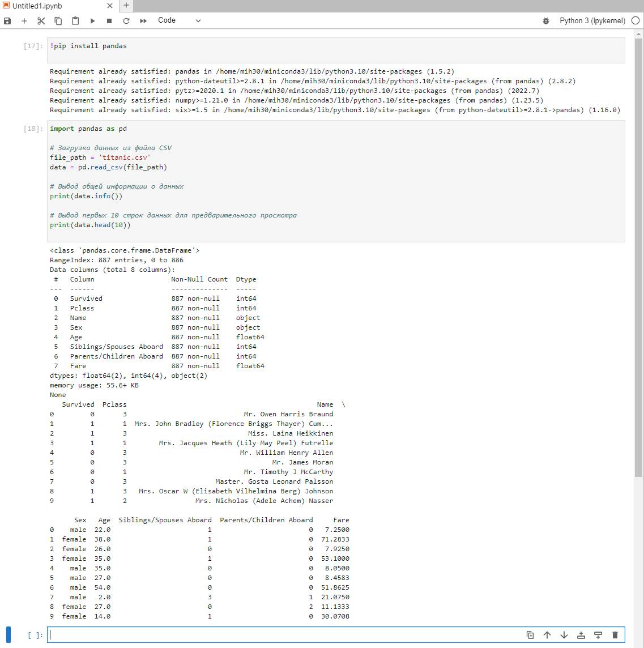This screenshot has height=648, width=644.
Task: Move the active cell up
Action: pos(547,635)
